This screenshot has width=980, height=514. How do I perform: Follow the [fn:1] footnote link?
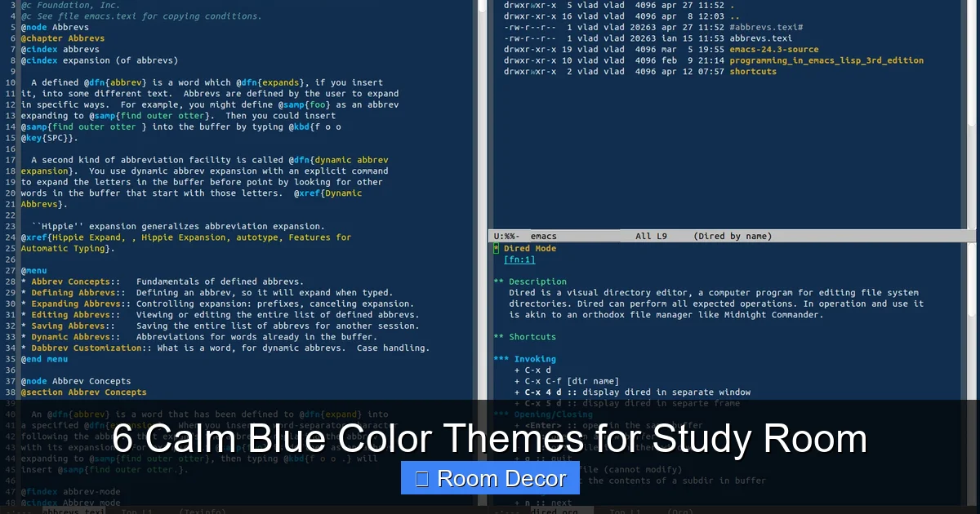coord(519,259)
